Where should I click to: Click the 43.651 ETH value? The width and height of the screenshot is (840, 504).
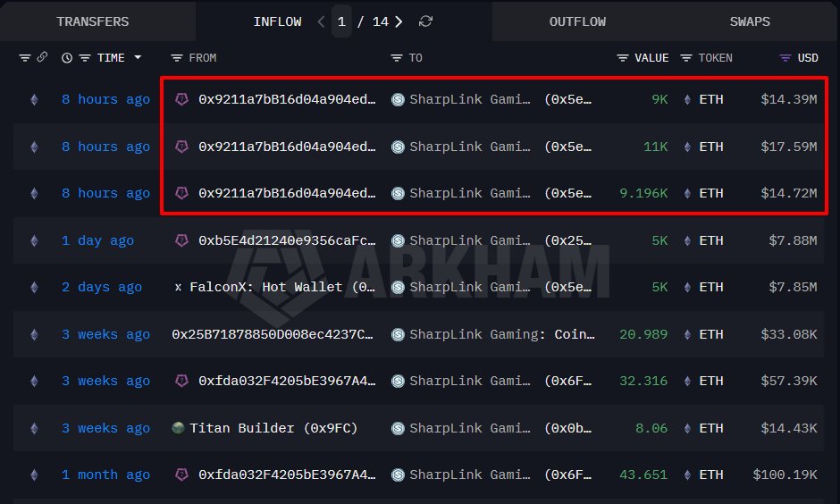coord(643,475)
